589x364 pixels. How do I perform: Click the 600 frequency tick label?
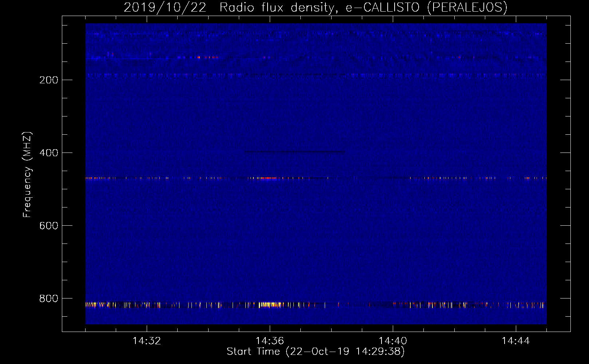(49, 226)
